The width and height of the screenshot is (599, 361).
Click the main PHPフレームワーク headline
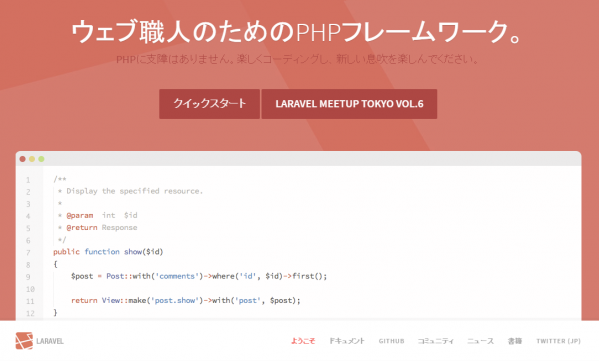pyautogui.click(x=296, y=32)
